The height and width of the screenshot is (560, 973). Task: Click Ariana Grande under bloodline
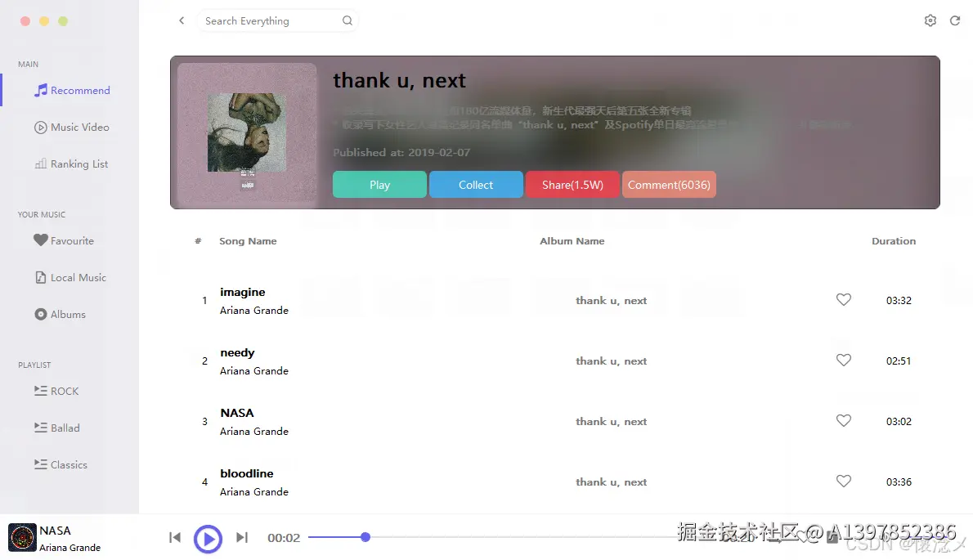click(x=254, y=492)
